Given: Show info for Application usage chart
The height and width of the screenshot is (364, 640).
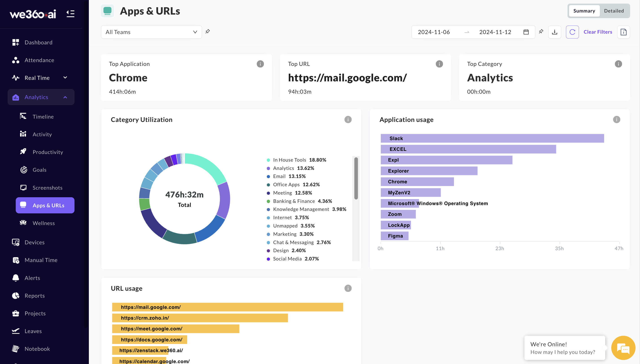Looking at the screenshot, I should click(x=616, y=119).
